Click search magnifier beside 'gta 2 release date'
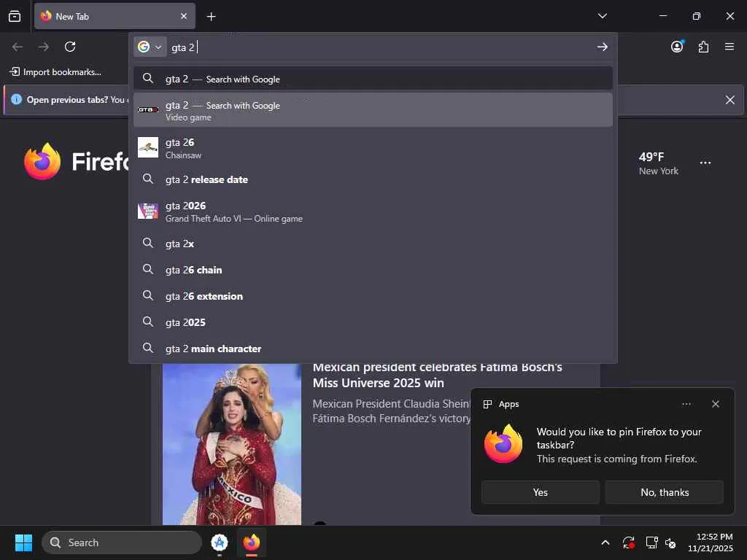This screenshot has height=560, width=747. (x=148, y=179)
